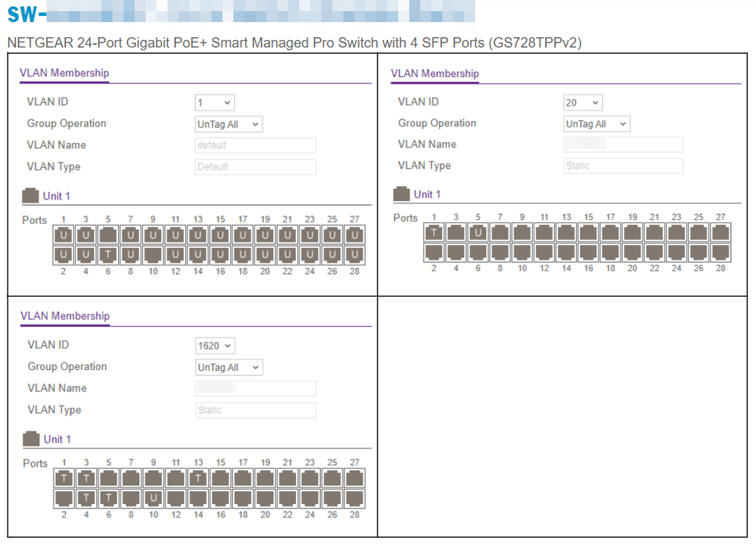Viewport: 756px width, 544px height.
Task: Click VLAN Name field in VLAN 1620 panel
Action: (x=256, y=388)
